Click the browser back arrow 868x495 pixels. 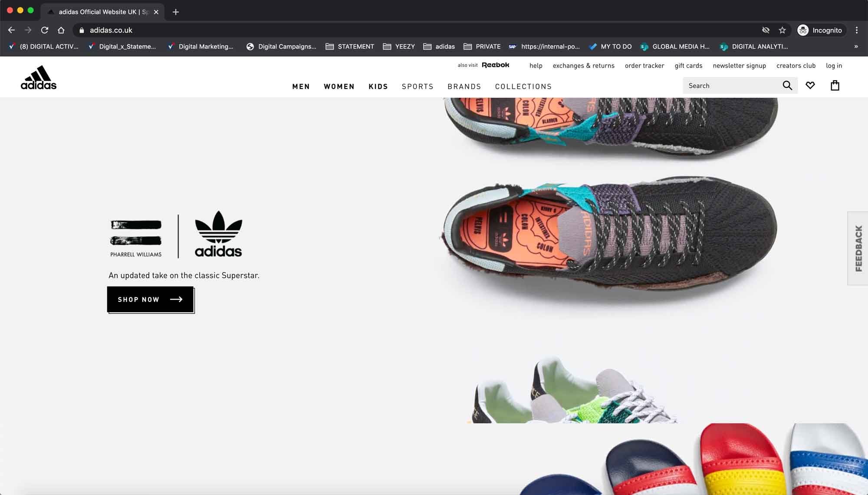12,30
